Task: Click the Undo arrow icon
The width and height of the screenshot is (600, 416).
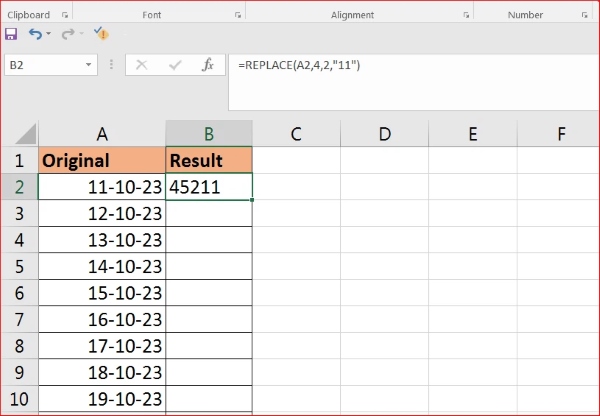Action: click(x=35, y=34)
